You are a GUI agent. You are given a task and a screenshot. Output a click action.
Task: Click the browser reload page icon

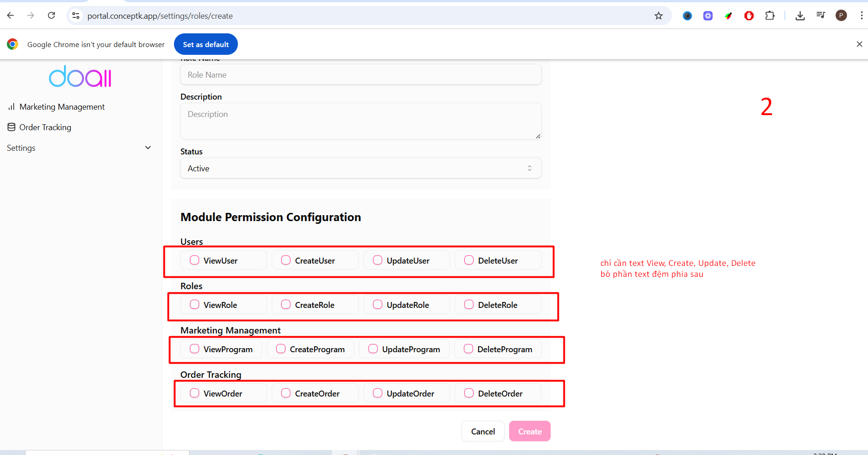(x=52, y=16)
